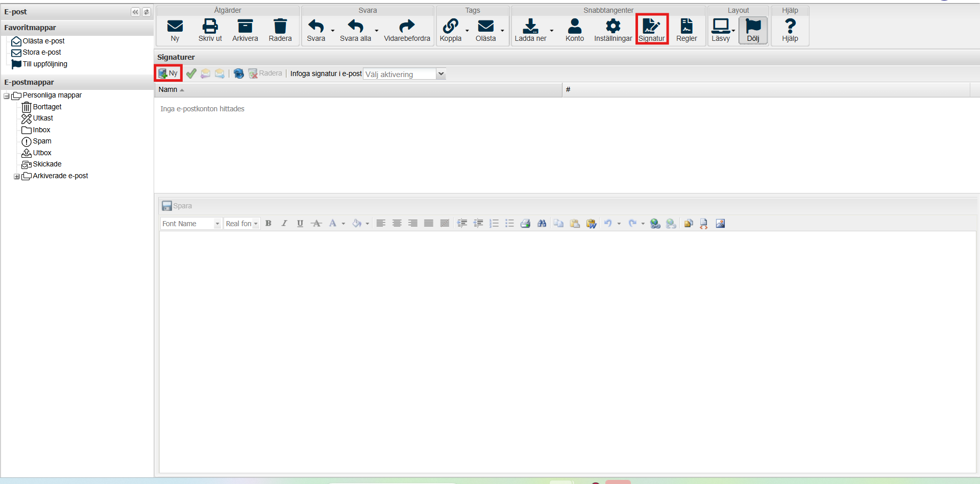Click the green checkmark in Signaturer toolbar
The width and height of the screenshot is (980, 484).
(x=191, y=74)
